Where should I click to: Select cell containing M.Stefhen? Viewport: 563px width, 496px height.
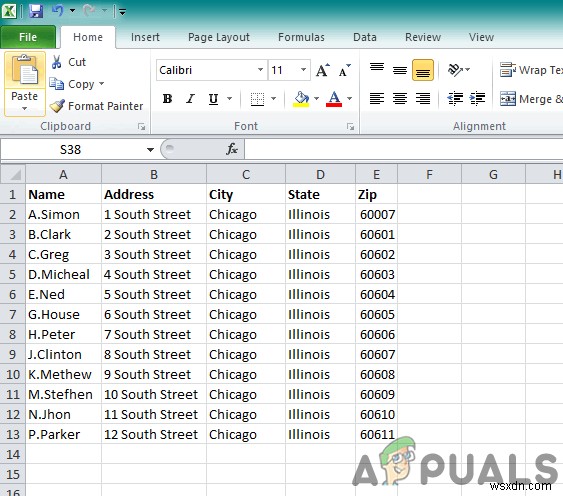pos(64,394)
